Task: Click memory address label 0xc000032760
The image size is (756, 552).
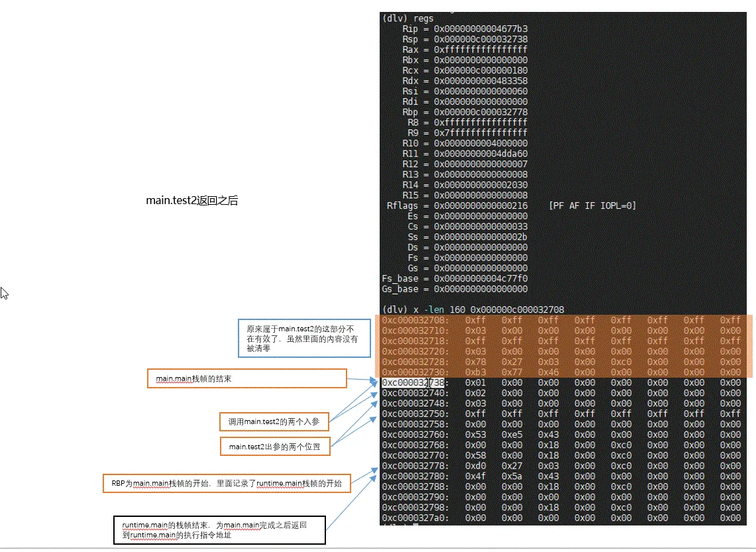Action: [415, 435]
